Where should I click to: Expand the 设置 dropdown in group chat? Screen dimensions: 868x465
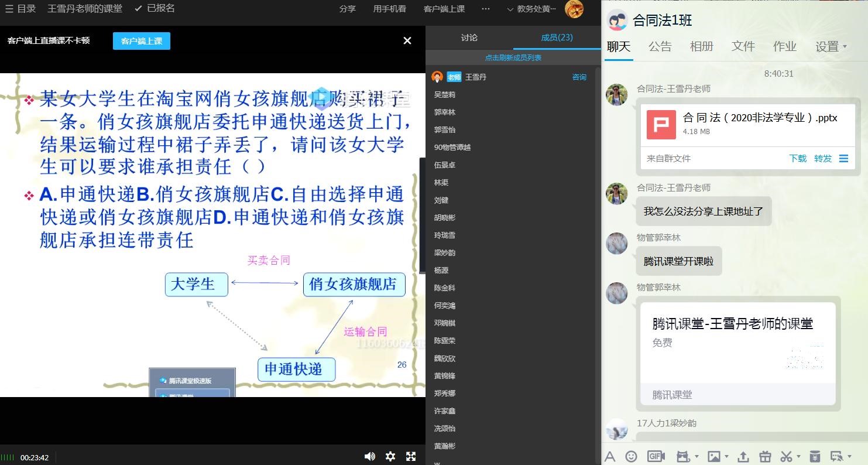(832, 47)
